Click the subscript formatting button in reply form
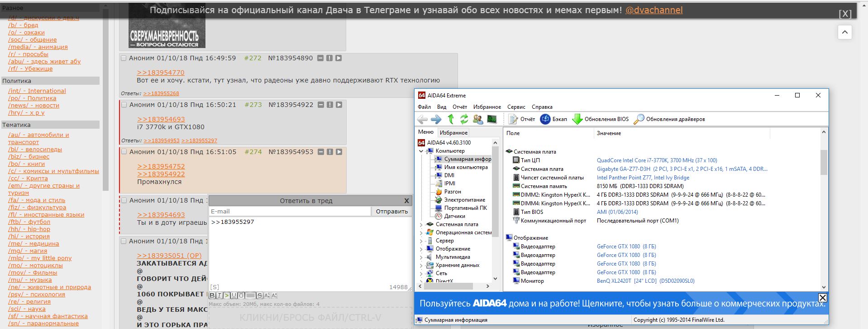Viewport: 868px width, 329px height. pyautogui.click(x=274, y=295)
